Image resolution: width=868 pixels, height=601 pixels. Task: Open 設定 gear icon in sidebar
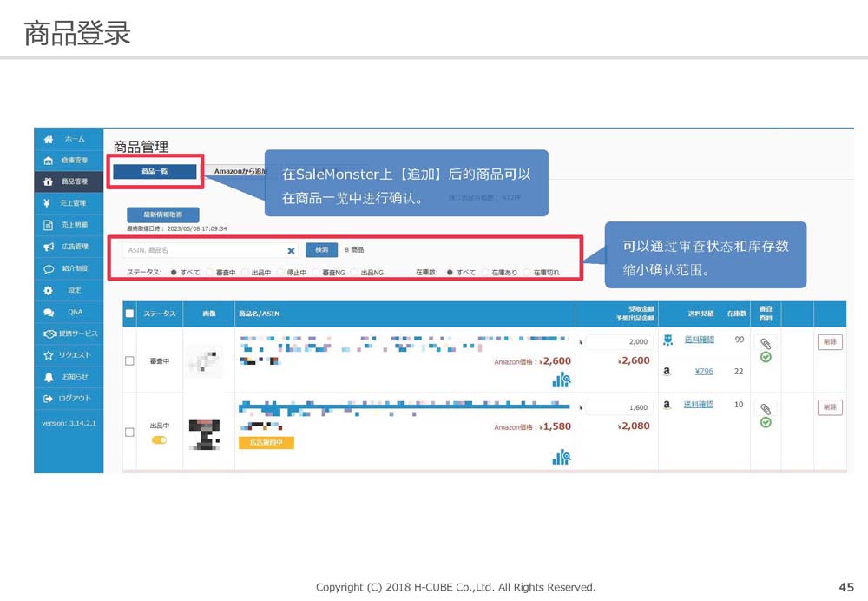48,290
